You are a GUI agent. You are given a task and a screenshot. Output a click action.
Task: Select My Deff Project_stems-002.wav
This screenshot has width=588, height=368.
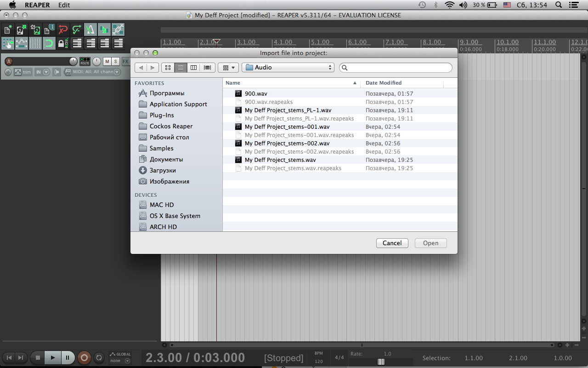[340, 143]
